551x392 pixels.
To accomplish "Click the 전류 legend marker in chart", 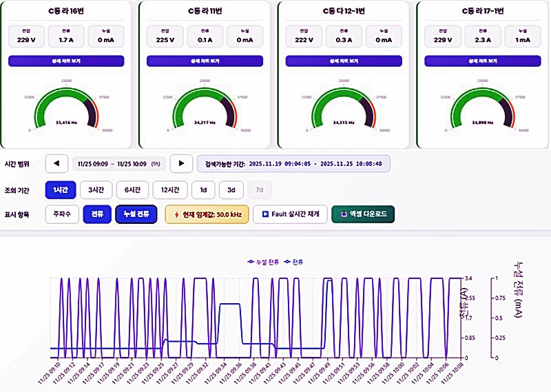I will click(287, 262).
